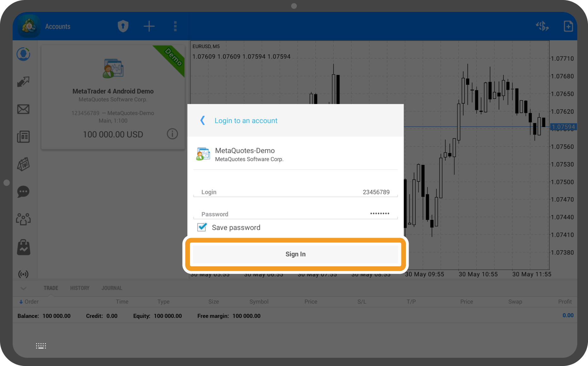Add a new account with plus icon

pos(149,26)
